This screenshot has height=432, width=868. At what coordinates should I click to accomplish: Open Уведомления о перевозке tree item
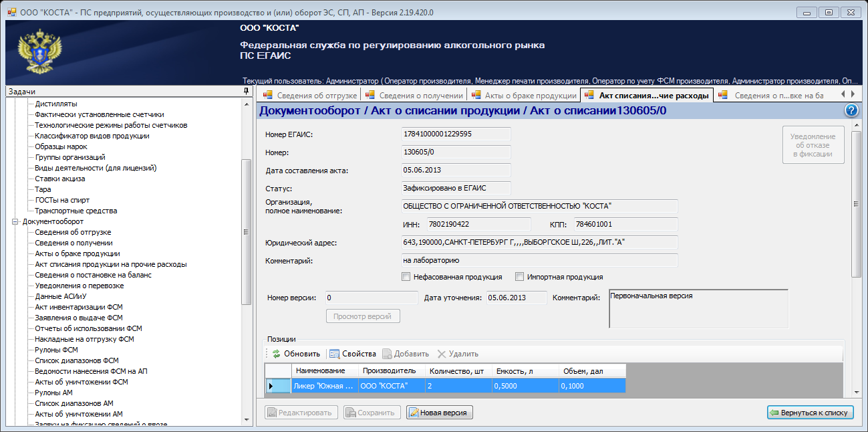[x=80, y=286]
